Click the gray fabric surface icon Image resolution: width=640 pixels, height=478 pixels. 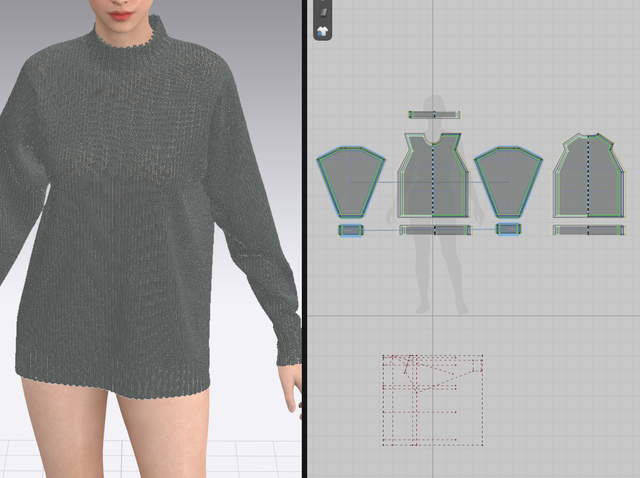pyautogui.click(x=322, y=12)
